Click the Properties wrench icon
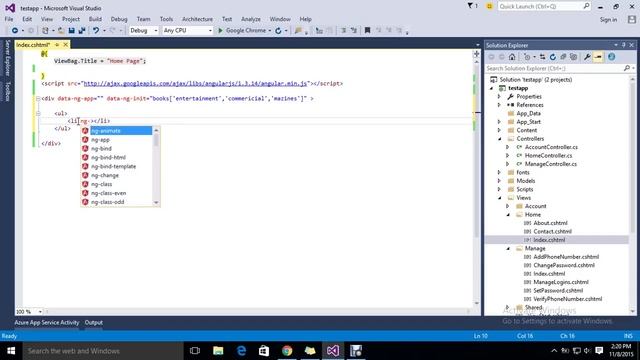 [x=587, y=57]
